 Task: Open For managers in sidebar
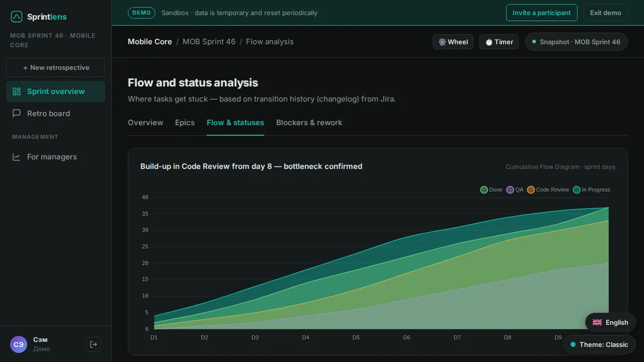point(55,157)
